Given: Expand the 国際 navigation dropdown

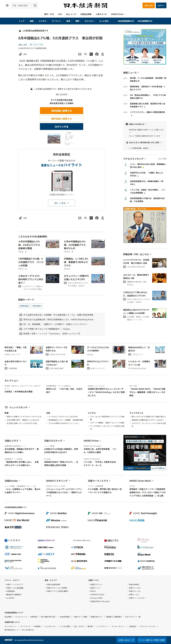Looking at the screenshot, I should 79,21.
